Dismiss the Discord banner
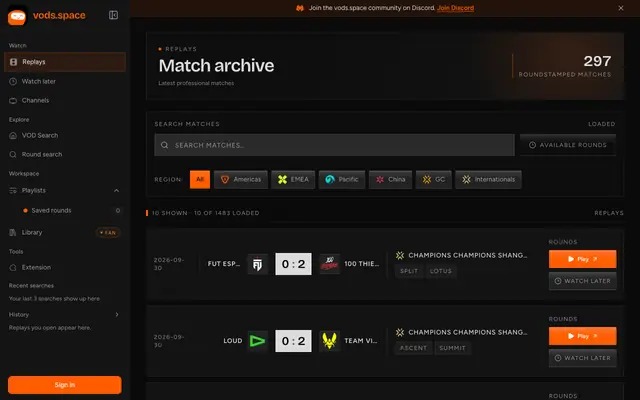This screenshot has width=640, height=400. [621, 8]
